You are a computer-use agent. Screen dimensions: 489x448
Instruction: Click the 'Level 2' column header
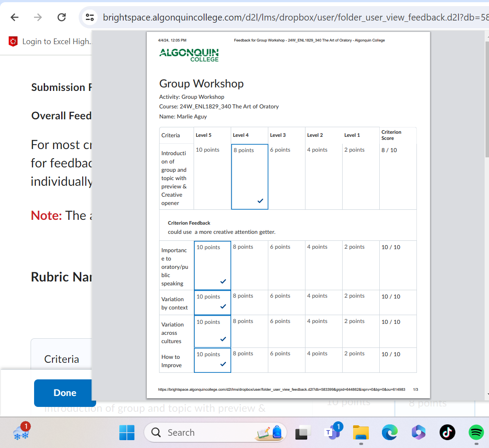click(x=315, y=135)
